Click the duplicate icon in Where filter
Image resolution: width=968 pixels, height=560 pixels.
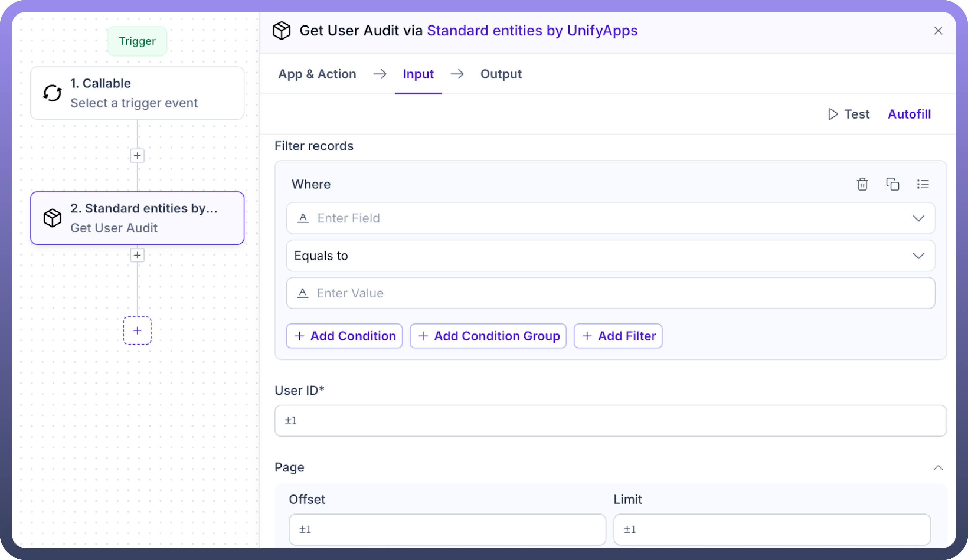[x=892, y=184]
